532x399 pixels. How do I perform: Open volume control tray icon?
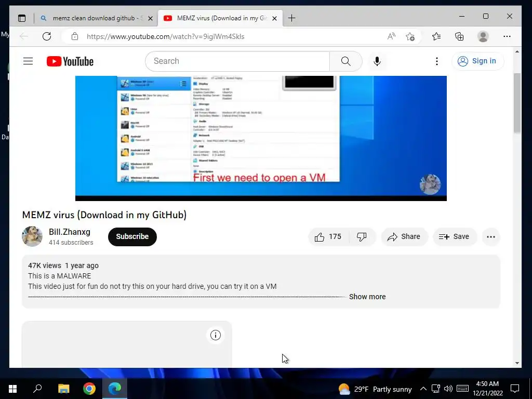448,389
